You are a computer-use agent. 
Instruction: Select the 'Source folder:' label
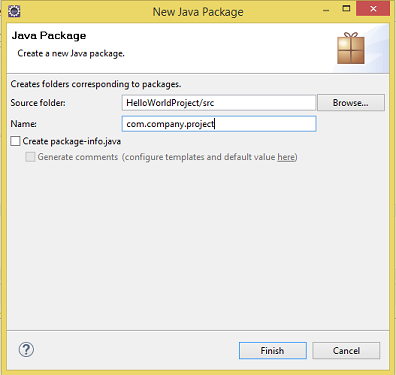[38, 103]
